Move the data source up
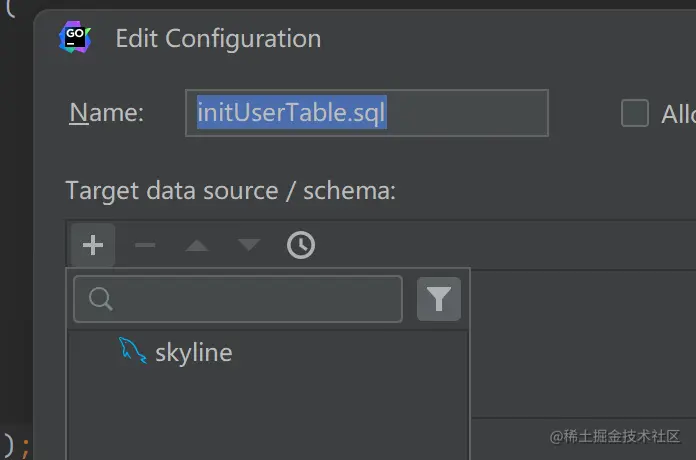Image resolution: width=696 pixels, height=460 pixels. coord(197,245)
